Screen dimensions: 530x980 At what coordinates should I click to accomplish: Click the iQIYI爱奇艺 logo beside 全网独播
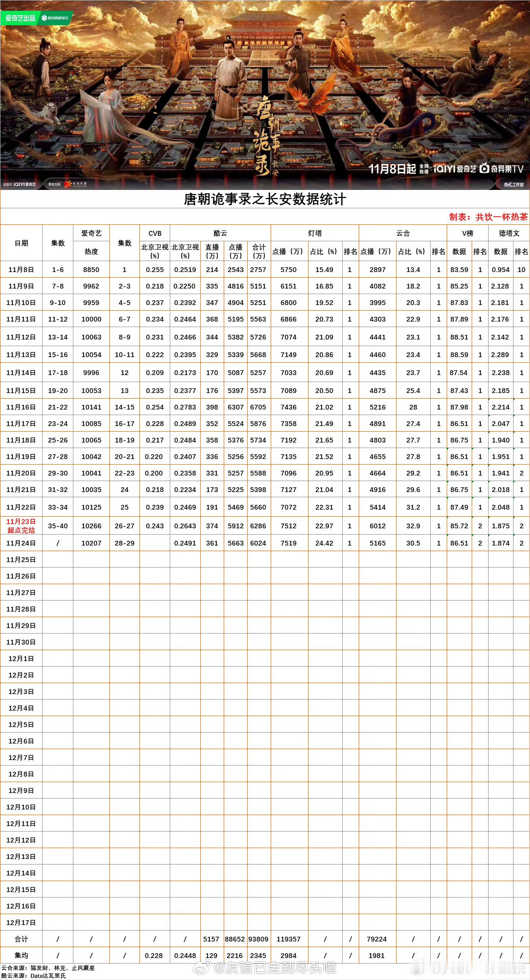click(455, 169)
